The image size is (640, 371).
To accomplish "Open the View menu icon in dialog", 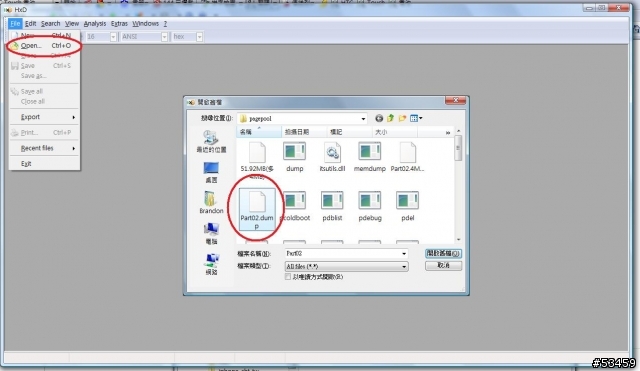I will [x=416, y=118].
